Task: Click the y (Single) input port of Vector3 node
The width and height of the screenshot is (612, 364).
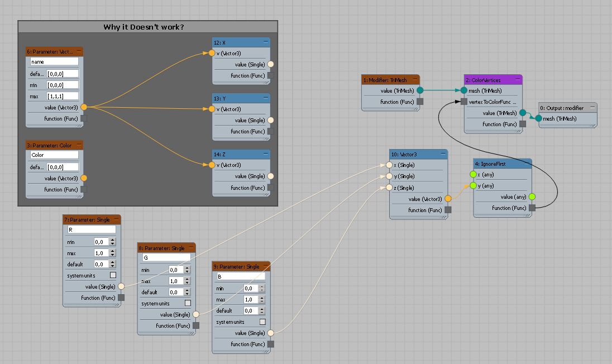Action: coord(389,176)
